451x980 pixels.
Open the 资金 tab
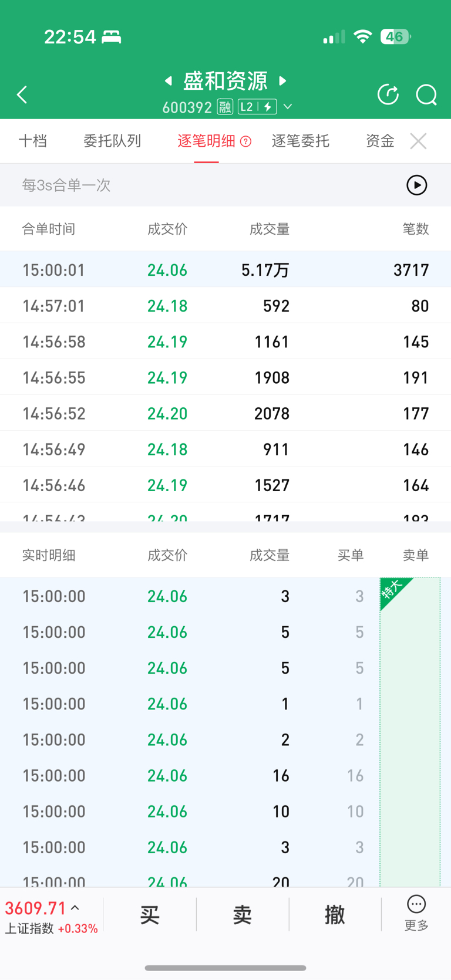[x=379, y=141]
